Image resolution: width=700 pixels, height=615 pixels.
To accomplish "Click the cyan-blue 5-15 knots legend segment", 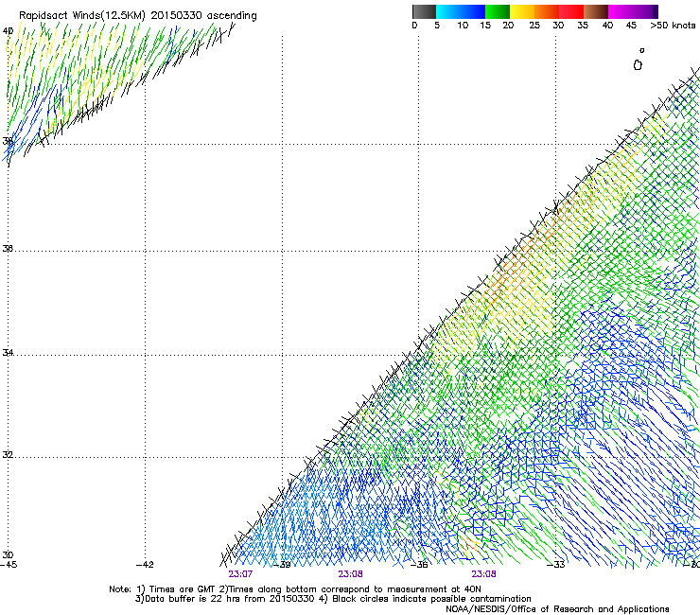I will 461,11.
